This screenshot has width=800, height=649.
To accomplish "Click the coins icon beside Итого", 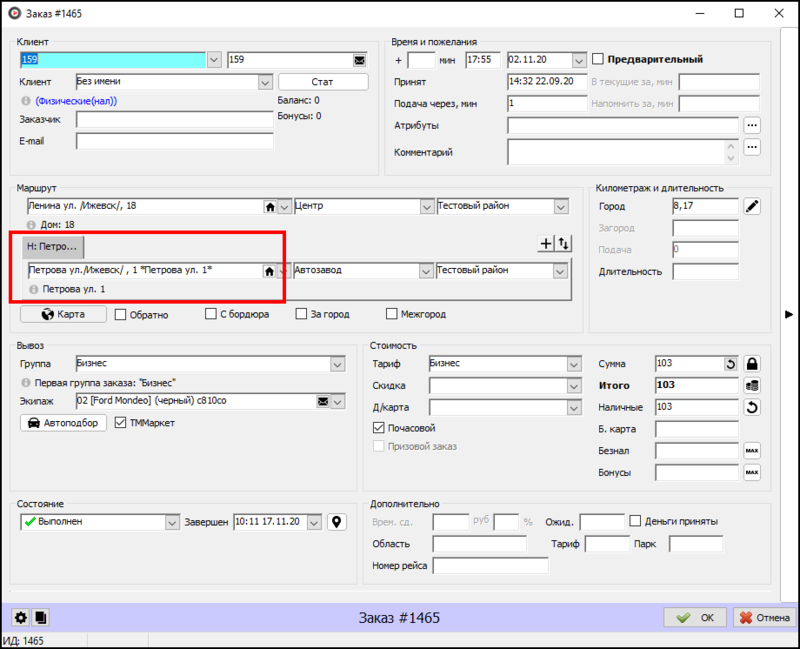I will pyautogui.click(x=752, y=385).
